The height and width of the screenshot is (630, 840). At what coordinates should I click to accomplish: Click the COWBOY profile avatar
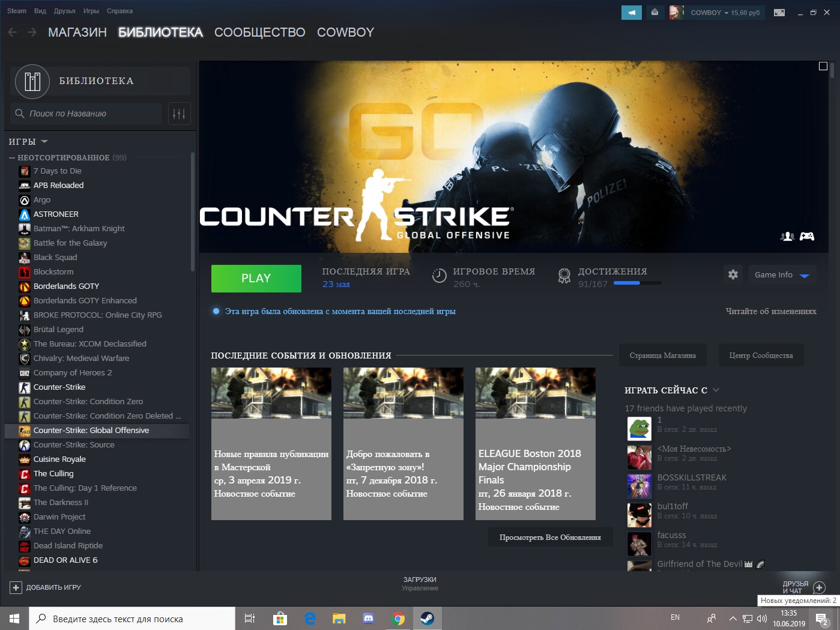pos(676,12)
